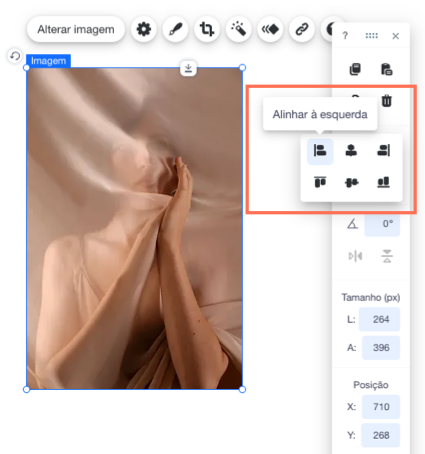Copy the element with the toolbar copy icon

(355, 69)
